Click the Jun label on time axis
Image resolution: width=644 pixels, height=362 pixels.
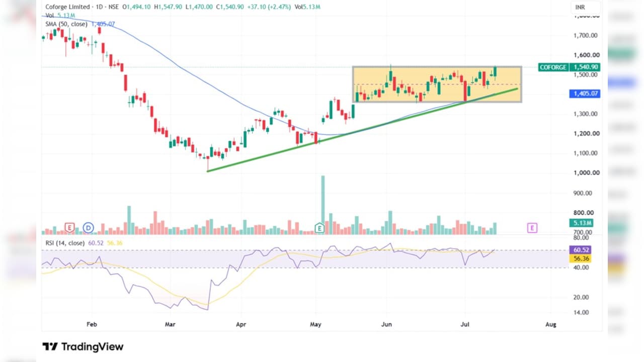click(386, 325)
